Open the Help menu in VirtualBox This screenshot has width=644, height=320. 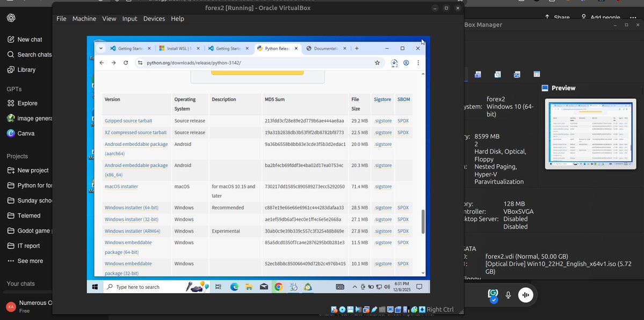click(177, 18)
